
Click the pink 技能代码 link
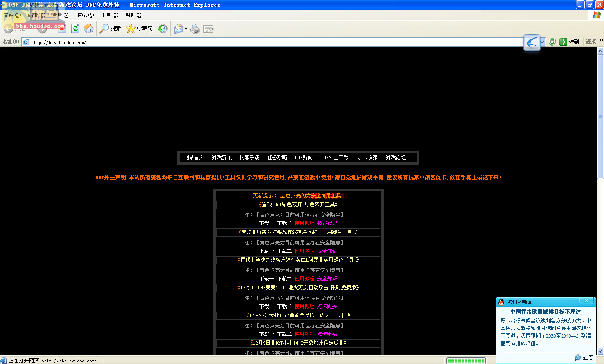click(327, 223)
